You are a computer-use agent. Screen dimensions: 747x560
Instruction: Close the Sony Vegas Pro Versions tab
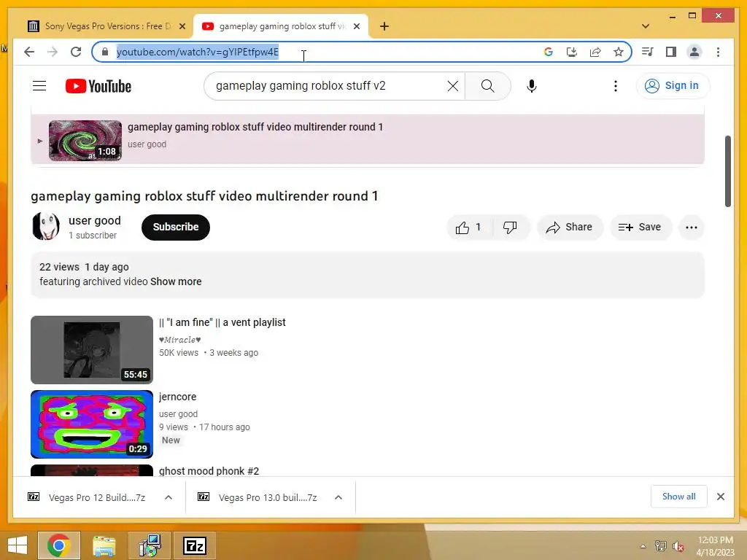[182, 26]
